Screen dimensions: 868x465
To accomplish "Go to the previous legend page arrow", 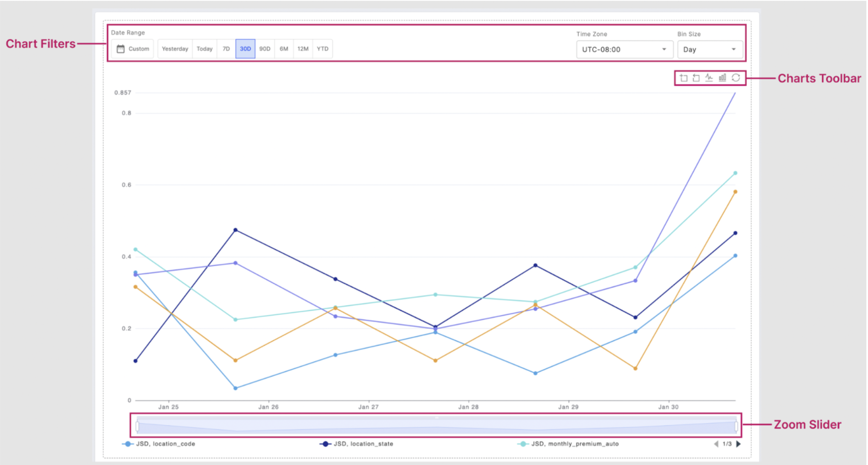I will 716,444.
